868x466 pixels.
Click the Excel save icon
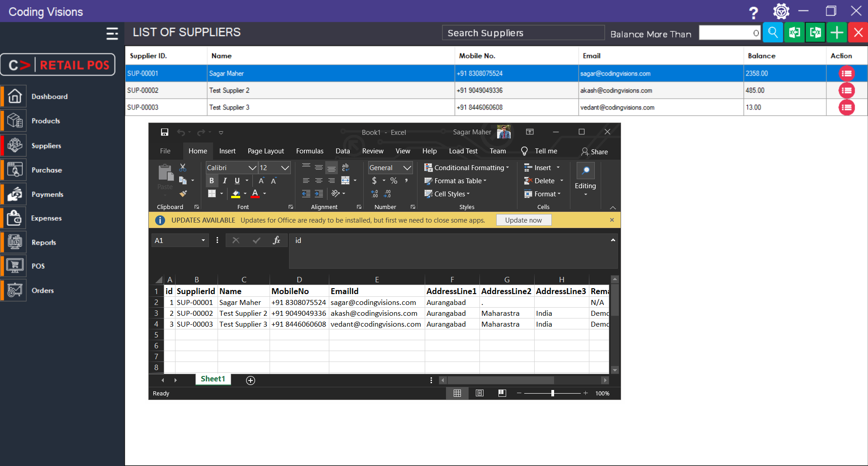tap(165, 132)
